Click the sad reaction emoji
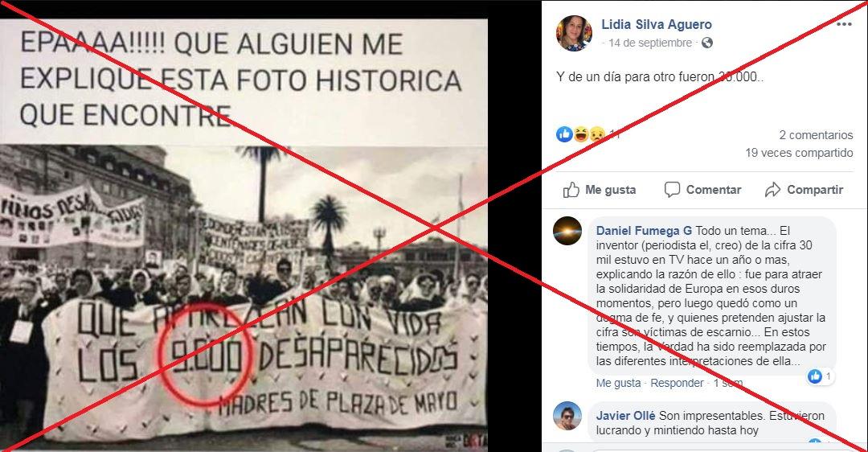The height and width of the screenshot is (452, 868). (x=596, y=134)
